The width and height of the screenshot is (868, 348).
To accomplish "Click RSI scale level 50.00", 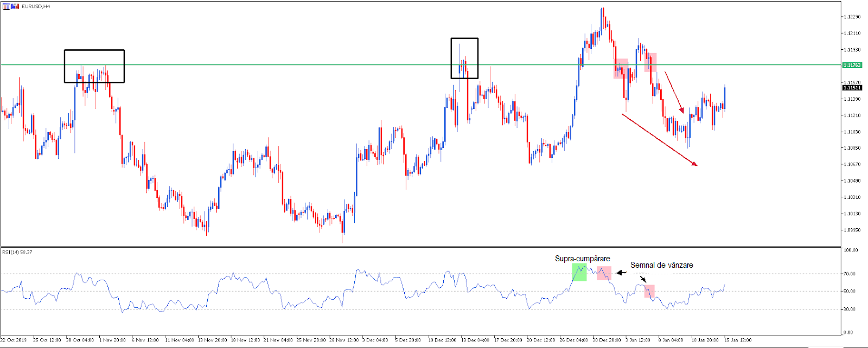I will [850, 292].
